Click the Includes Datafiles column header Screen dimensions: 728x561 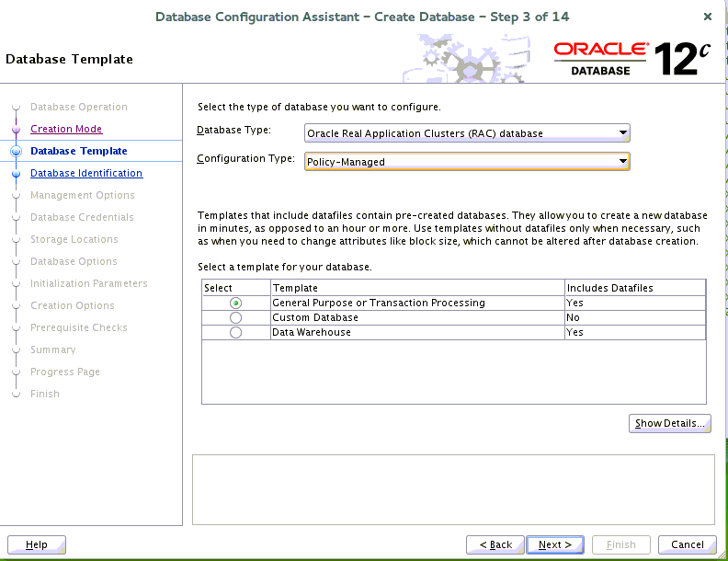point(635,288)
